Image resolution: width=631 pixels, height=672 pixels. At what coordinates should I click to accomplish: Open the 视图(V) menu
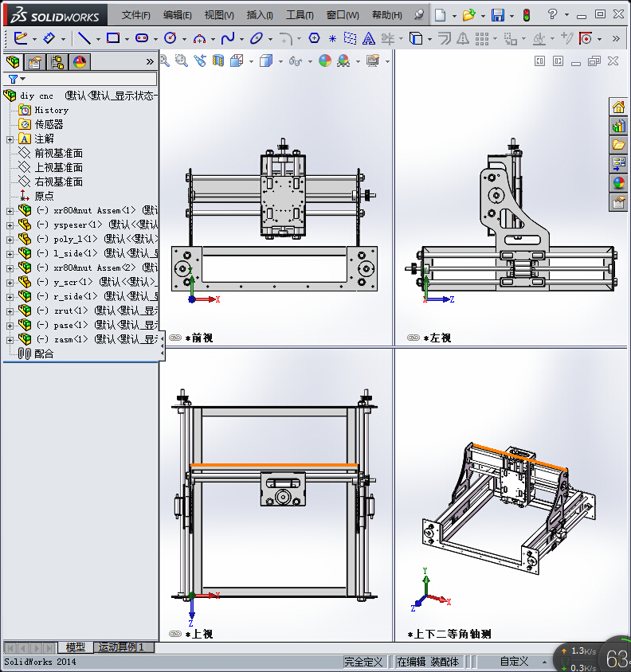point(219,15)
